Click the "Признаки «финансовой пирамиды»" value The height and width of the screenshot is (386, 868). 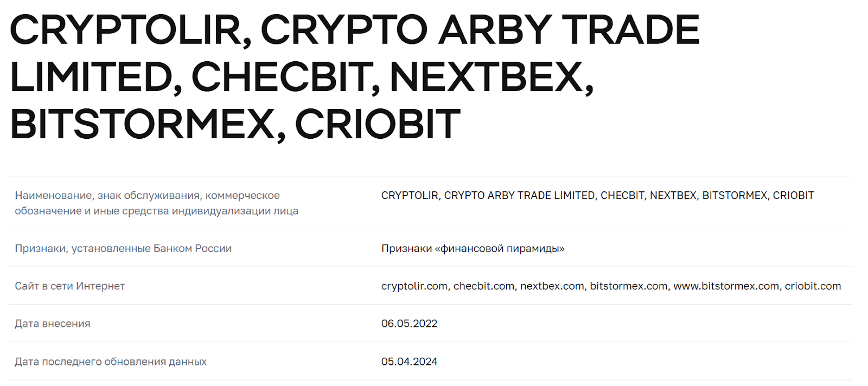pyautogui.click(x=473, y=248)
